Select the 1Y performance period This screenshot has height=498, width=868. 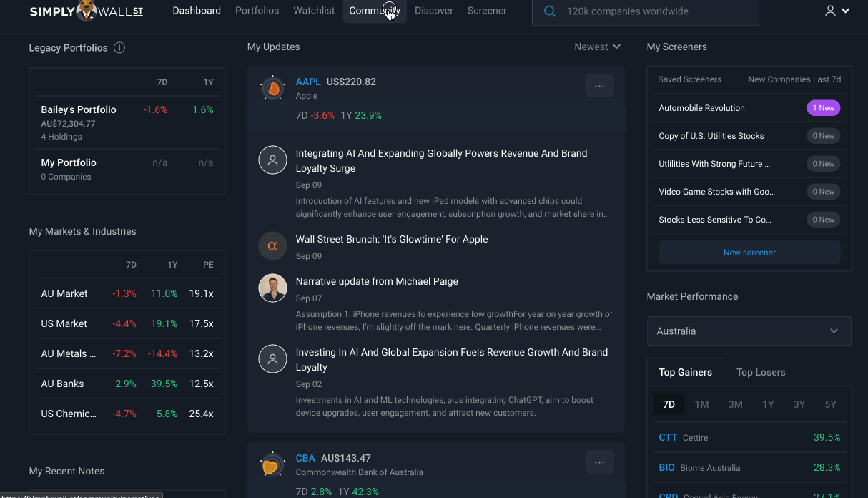pos(768,404)
